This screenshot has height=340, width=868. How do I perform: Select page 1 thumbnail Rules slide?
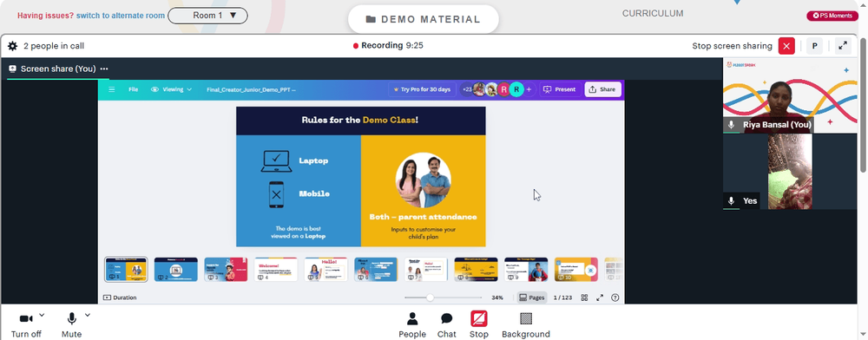(126, 269)
